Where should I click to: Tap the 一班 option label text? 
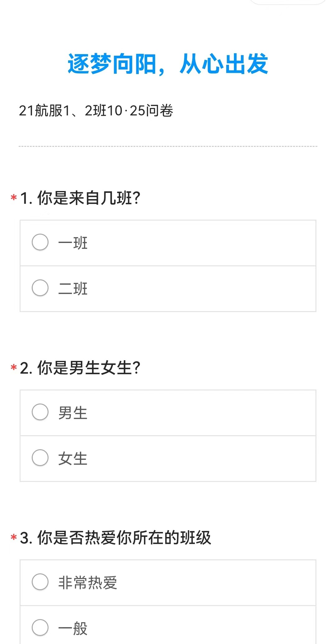[x=73, y=243]
